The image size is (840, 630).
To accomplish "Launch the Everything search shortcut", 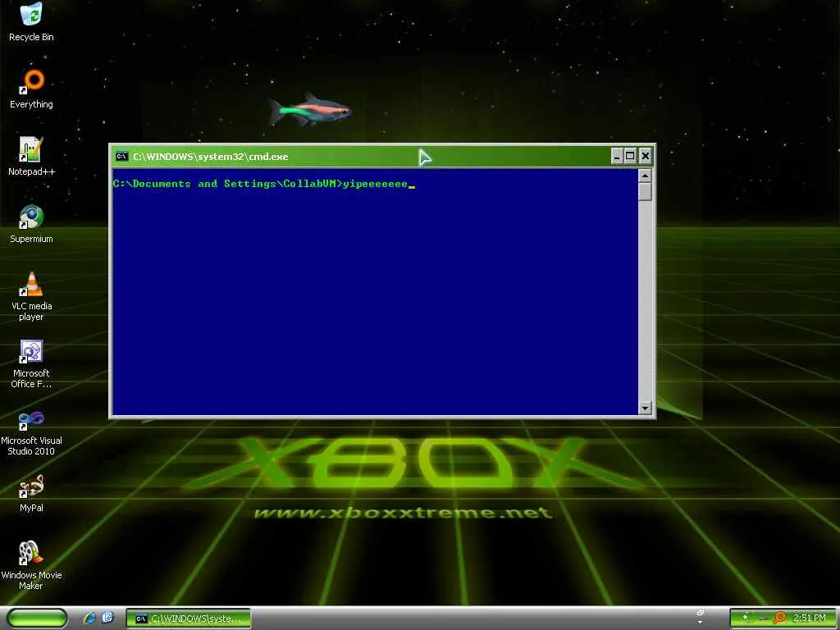I will point(31,89).
